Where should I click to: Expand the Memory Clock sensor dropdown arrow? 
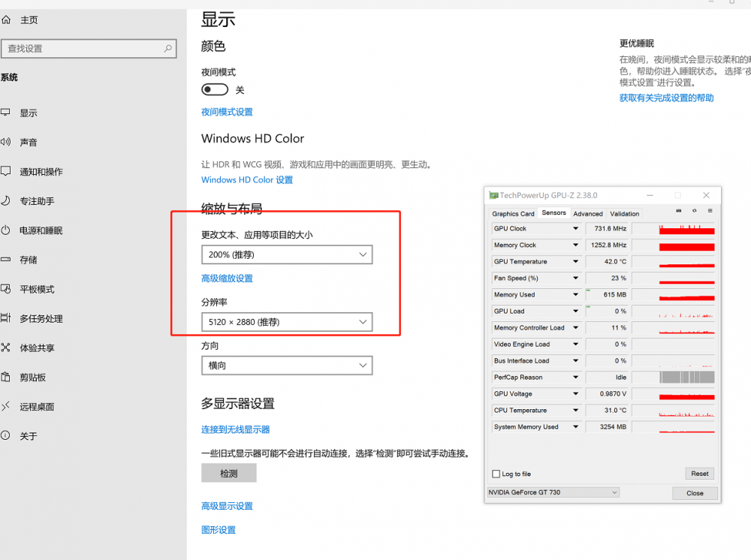pyautogui.click(x=576, y=245)
